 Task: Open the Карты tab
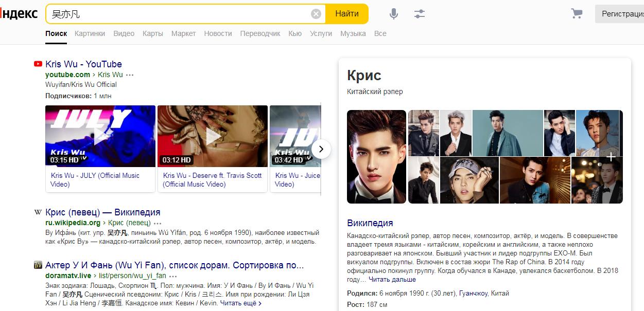pos(153,33)
